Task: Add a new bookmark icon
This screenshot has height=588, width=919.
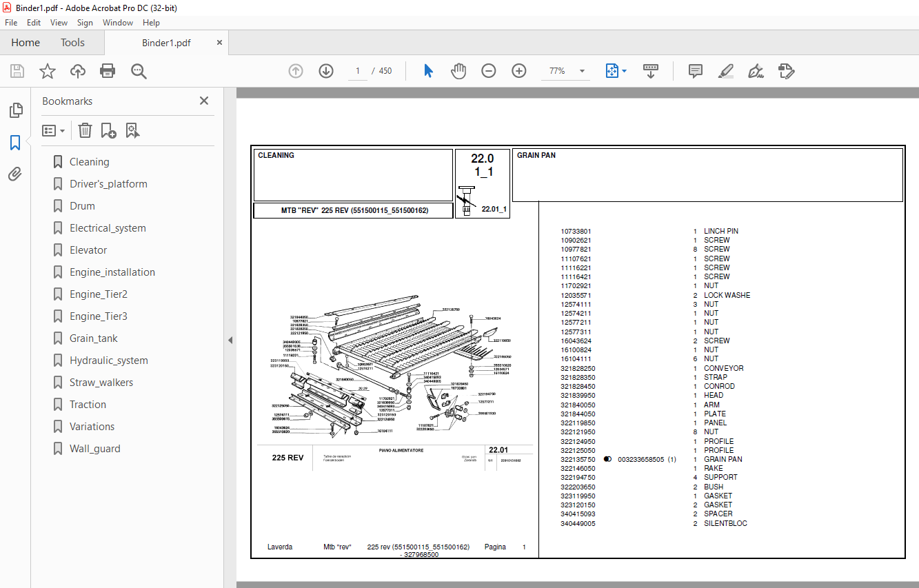Action: (108, 130)
